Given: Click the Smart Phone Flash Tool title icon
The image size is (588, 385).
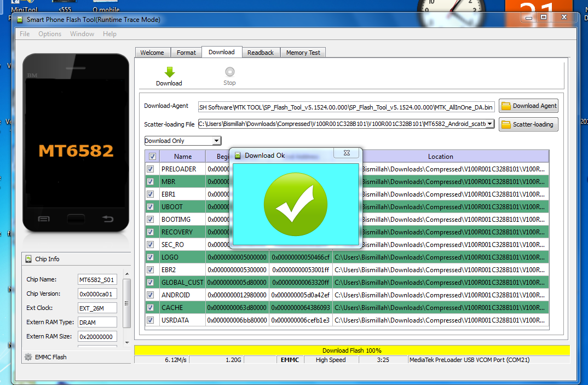Looking at the screenshot, I should 20,20.
